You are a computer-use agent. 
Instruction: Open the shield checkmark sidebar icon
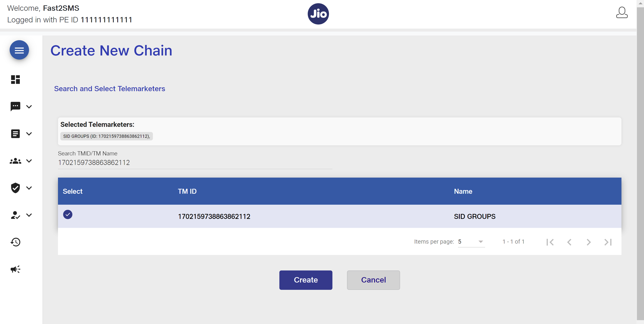pos(15,188)
